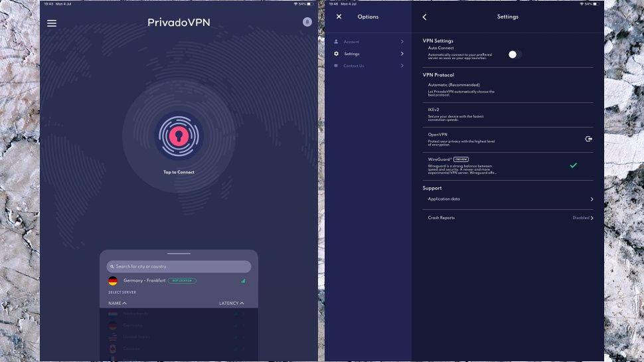Viewport: 644px width, 362px height.
Task: Close the Options panel
Action: (x=339, y=17)
